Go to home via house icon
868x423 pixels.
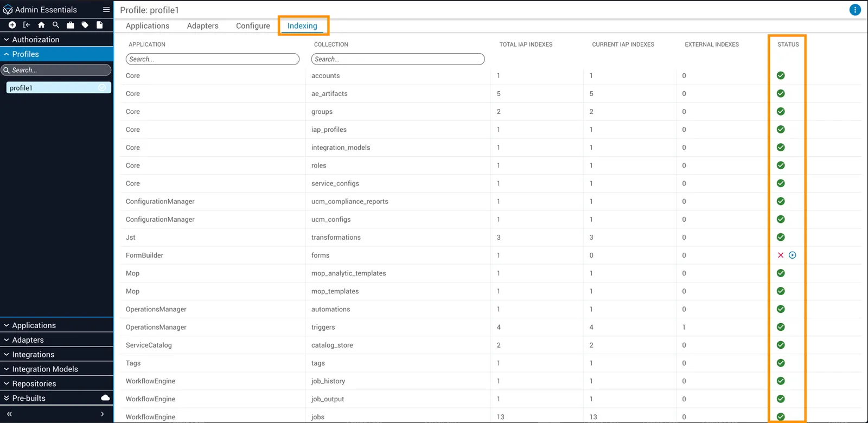tap(41, 25)
